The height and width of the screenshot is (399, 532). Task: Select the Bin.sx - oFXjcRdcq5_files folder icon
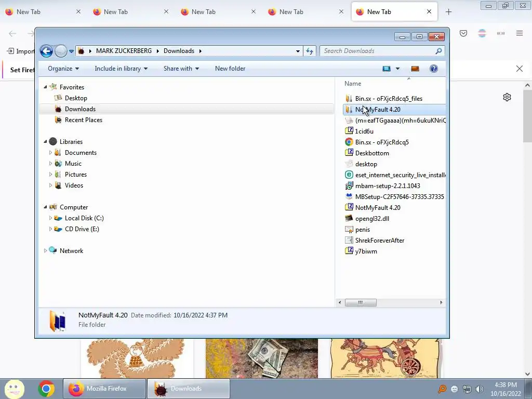[349, 98]
